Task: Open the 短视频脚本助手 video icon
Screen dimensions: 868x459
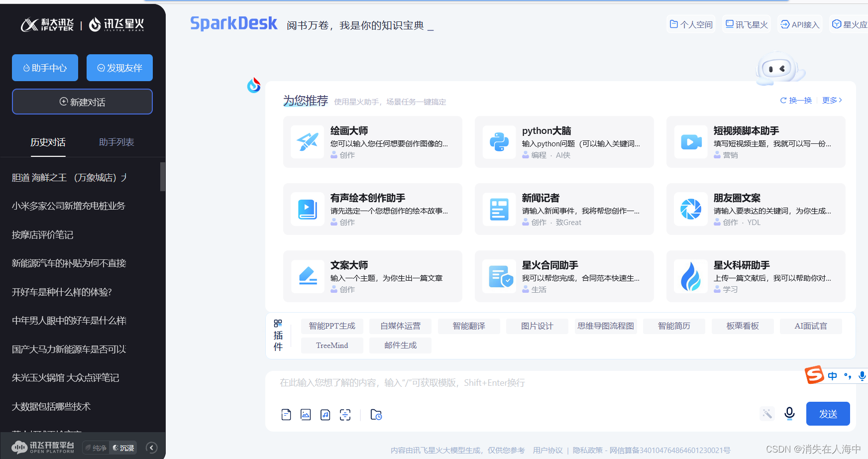Action: [691, 142]
